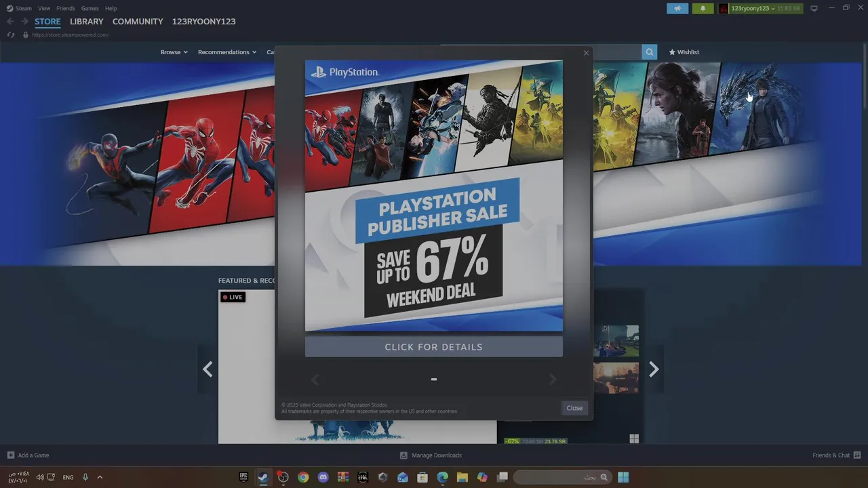This screenshot has width=868, height=488.
Task: Open the notifications bell icon
Action: click(x=703, y=8)
